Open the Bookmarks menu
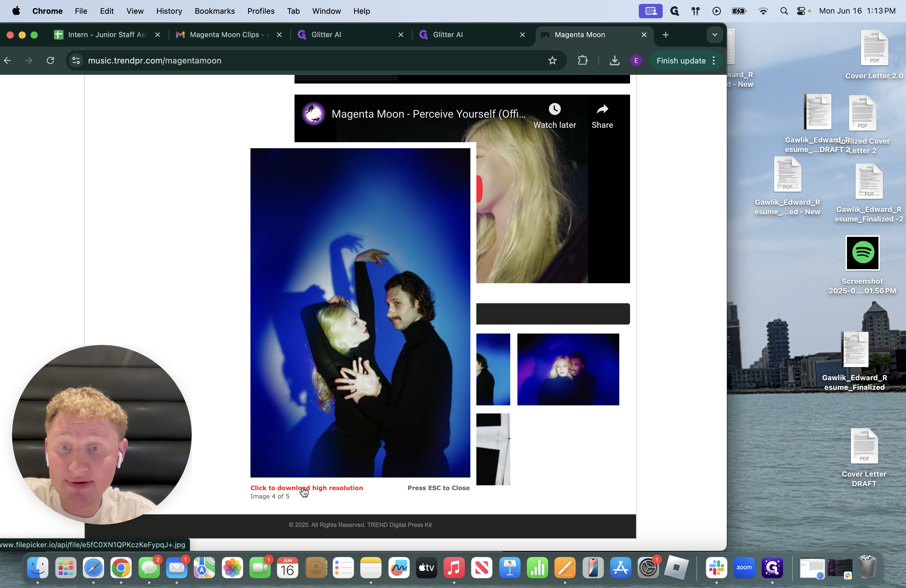Viewport: 906px width, 588px height. pos(215,11)
